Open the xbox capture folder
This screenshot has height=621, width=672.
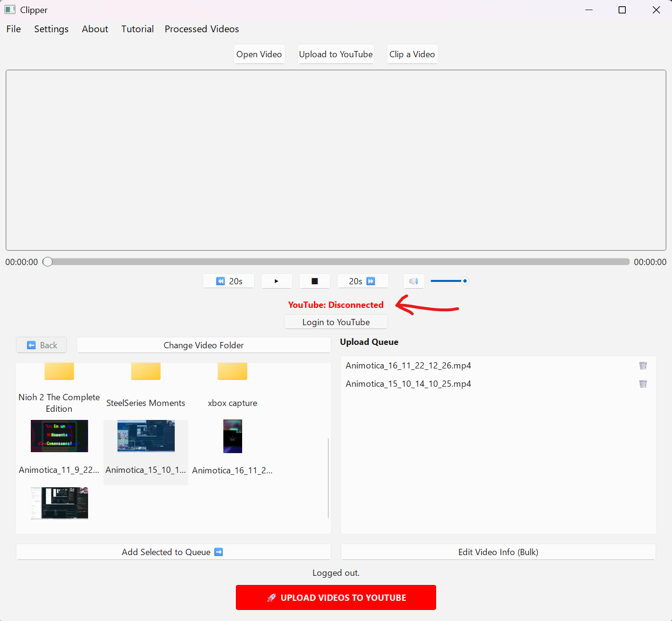(233, 379)
